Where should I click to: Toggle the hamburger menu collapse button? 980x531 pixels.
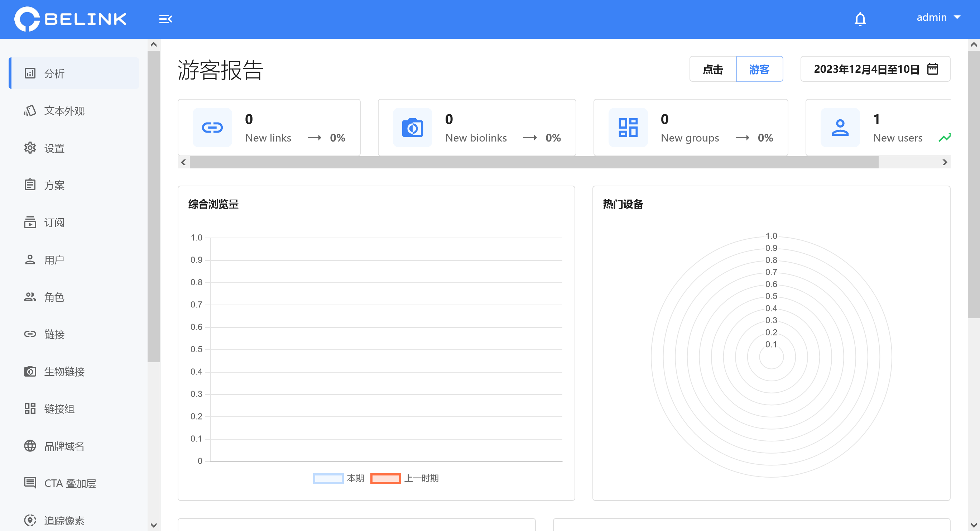[x=165, y=18]
